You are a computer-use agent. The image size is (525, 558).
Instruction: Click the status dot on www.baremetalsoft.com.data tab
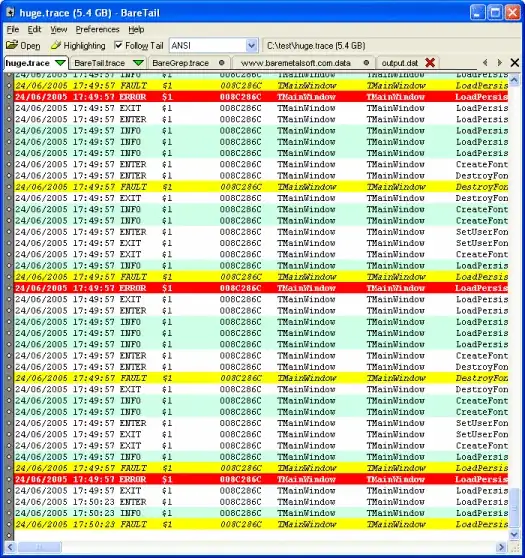pos(366,63)
